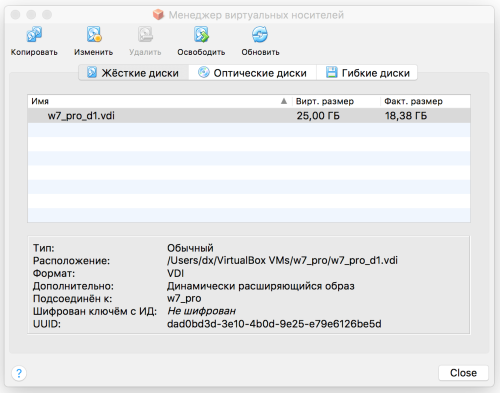This screenshot has width=500, height=393.
Task: Click the Изменить (Modify) disk icon
Action: pos(94,34)
